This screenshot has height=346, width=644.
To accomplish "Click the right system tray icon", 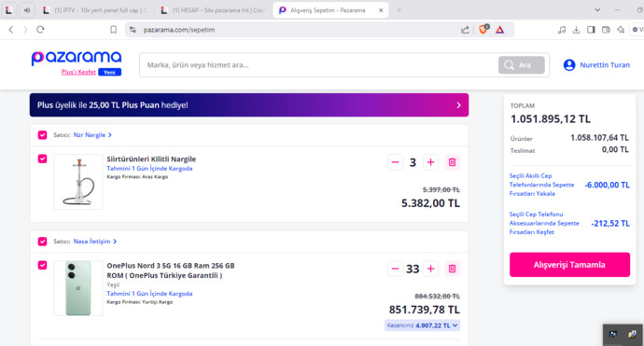I will [x=633, y=335].
